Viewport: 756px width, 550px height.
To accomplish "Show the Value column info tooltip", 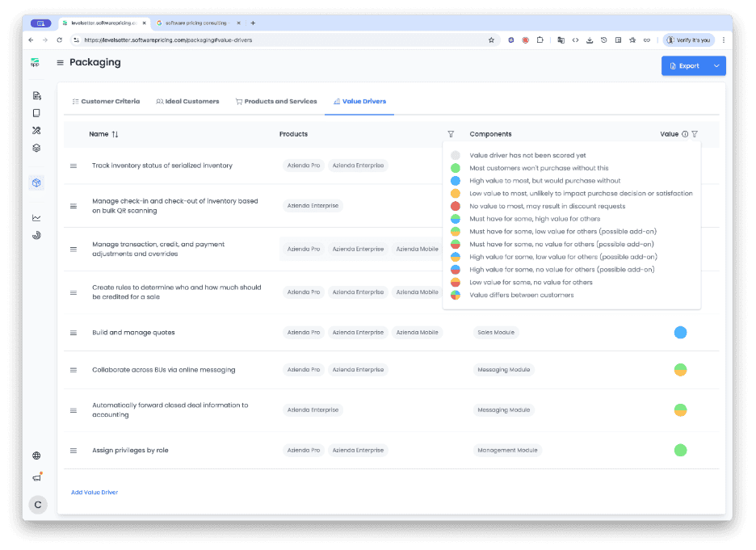I will tap(685, 134).
